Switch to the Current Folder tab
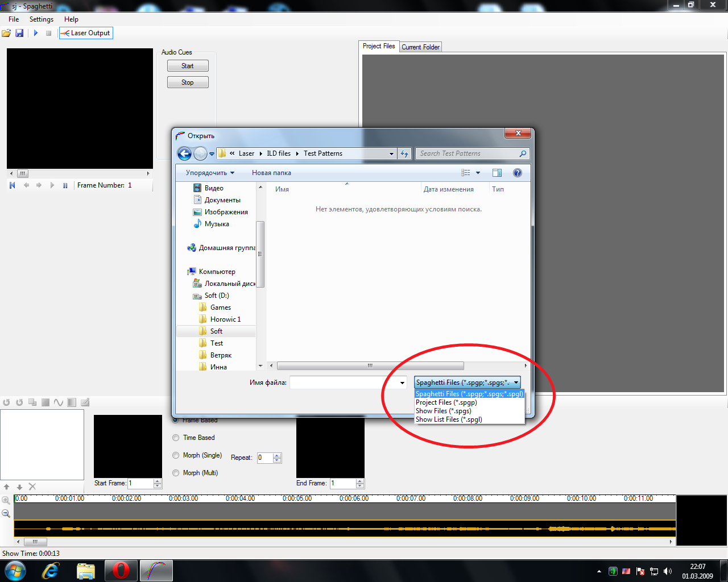728x582 pixels. [420, 47]
